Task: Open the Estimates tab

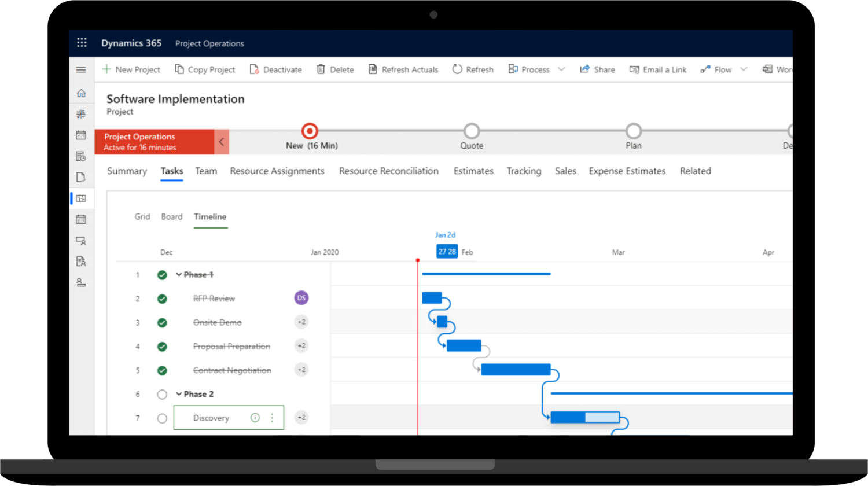Action: (x=473, y=171)
